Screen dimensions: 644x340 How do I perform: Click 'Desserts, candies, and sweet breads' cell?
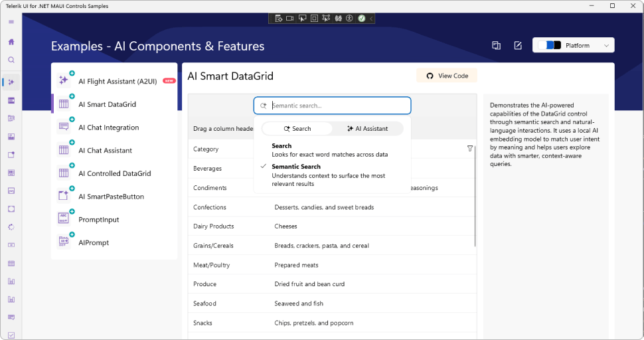click(324, 207)
